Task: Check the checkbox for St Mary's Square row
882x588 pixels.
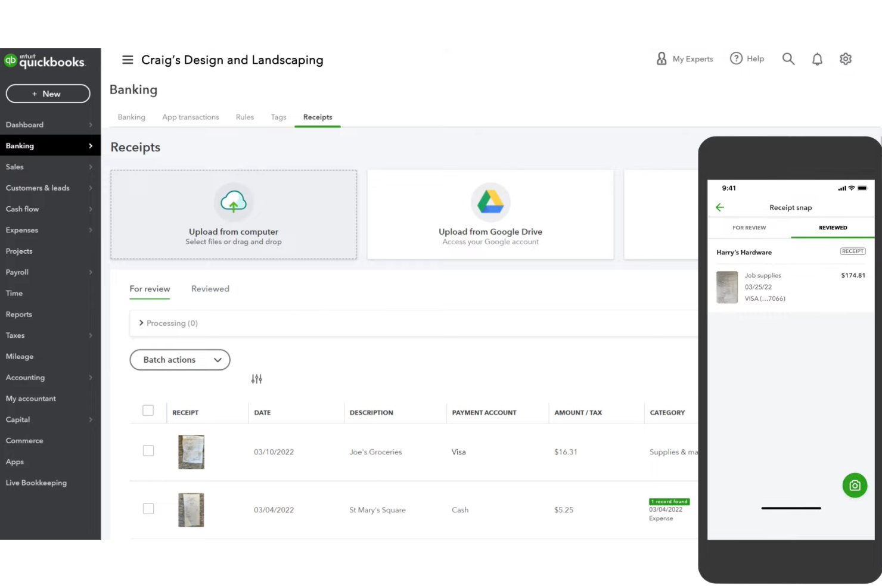Action: [x=148, y=509]
